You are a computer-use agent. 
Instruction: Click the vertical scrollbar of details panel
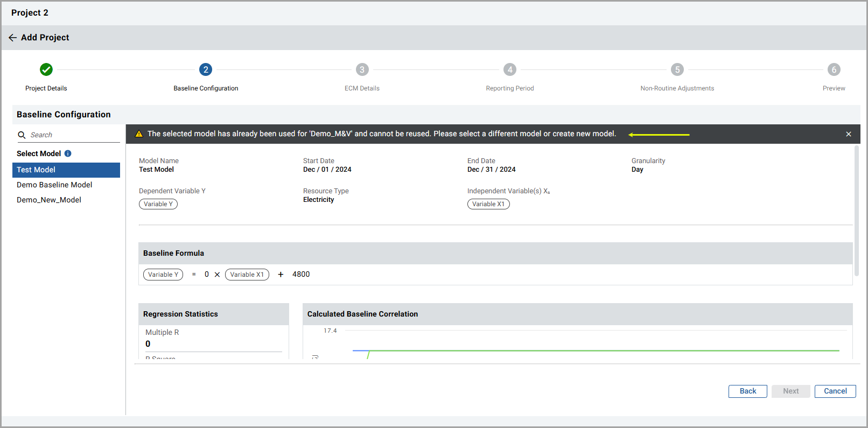coord(856,210)
